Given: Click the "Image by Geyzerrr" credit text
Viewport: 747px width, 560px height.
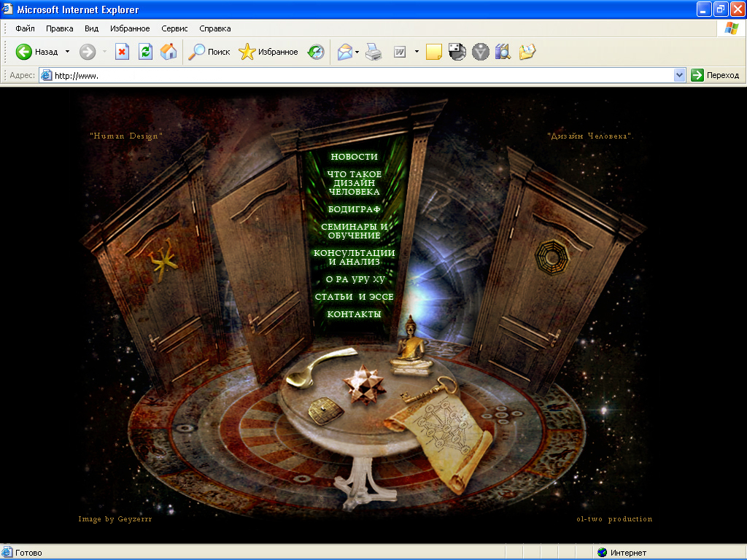Looking at the screenshot, I should 115,519.
